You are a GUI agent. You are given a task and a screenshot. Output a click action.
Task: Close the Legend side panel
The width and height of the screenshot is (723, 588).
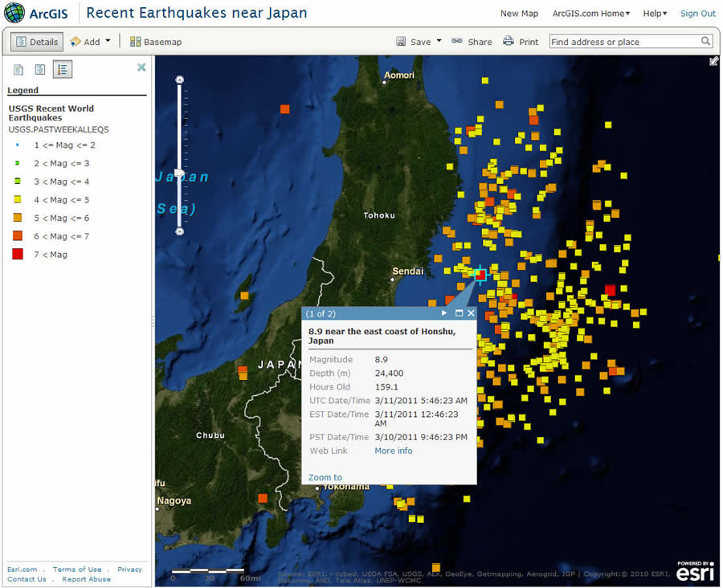pyautogui.click(x=141, y=68)
